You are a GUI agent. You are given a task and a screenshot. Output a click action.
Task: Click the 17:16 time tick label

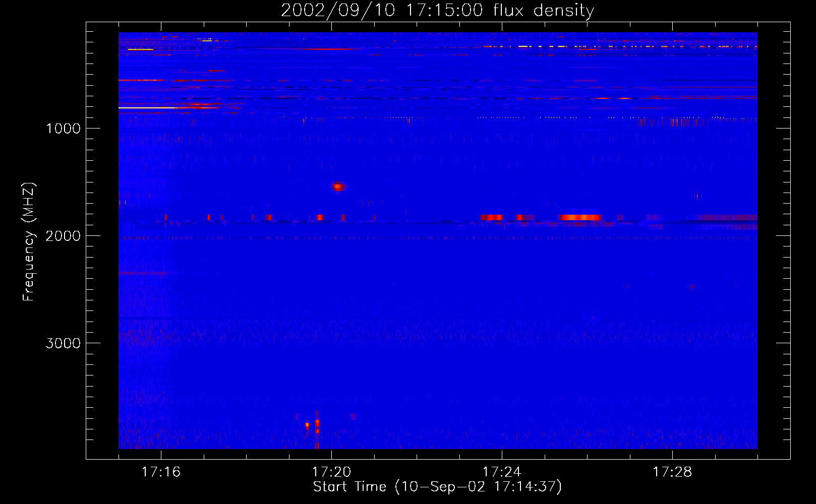[161, 472]
